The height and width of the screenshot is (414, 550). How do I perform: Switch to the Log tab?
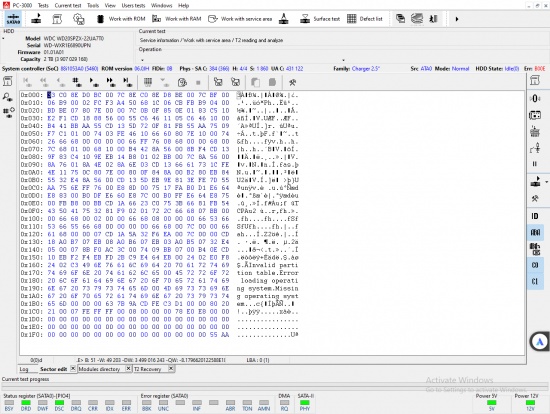tap(24, 369)
